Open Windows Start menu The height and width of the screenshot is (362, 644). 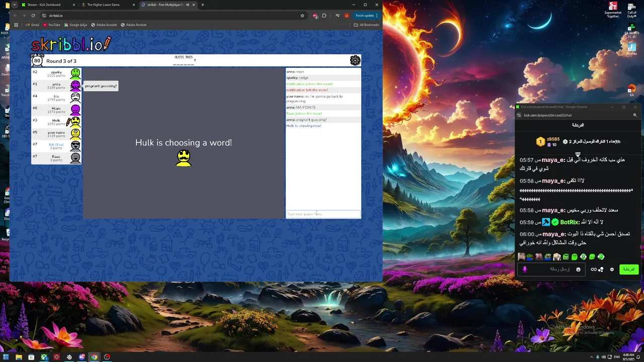pyautogui.click(x=6, y=357)
